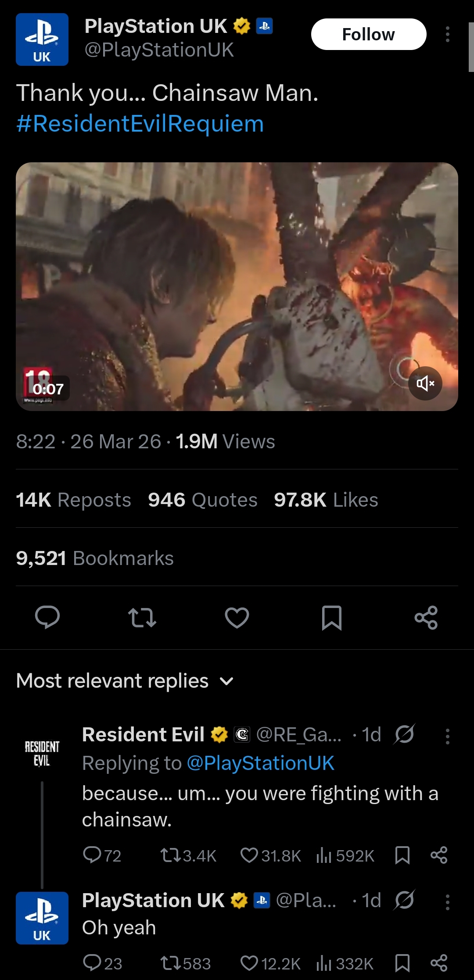
Task: Play the Resident Evil video clip
Action: (x=237, y=286)
